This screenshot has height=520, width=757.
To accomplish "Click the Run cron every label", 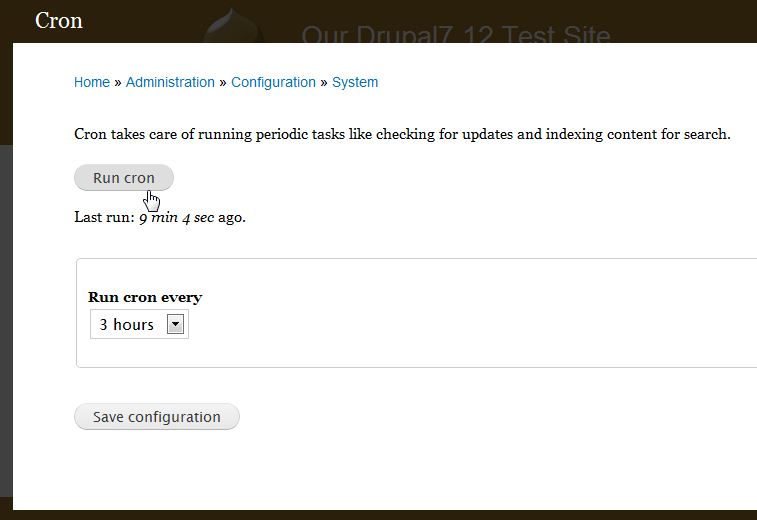I will [x=145, y=297].
